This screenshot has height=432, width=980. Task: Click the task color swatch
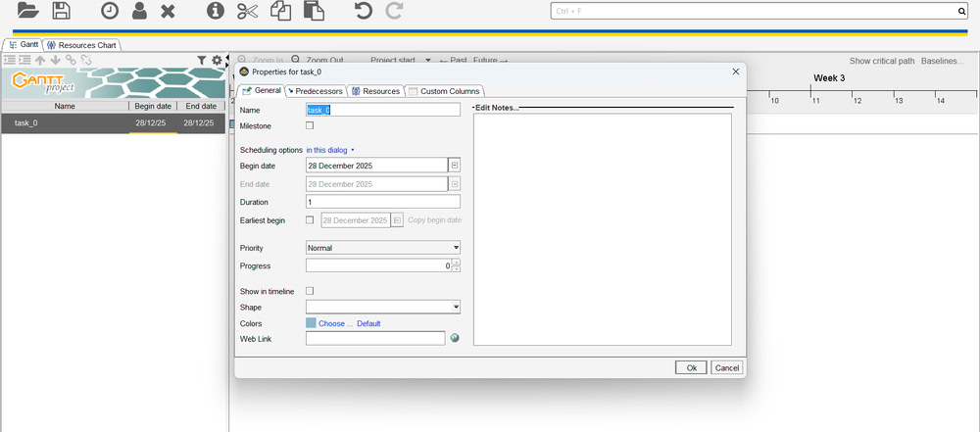[x=311, y=323]
